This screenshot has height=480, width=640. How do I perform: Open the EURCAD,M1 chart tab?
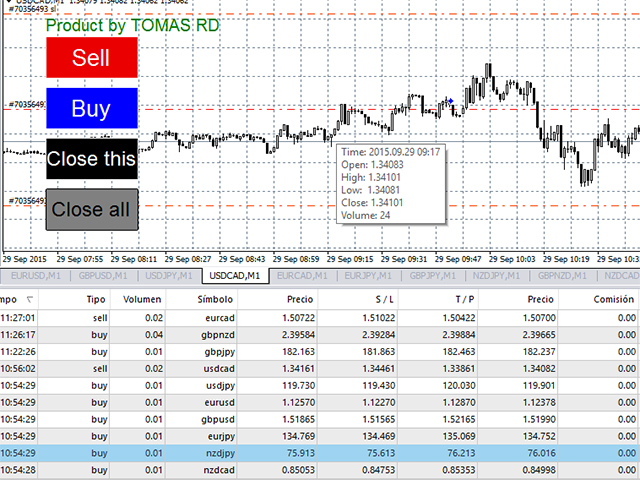[x=302, y=276]
